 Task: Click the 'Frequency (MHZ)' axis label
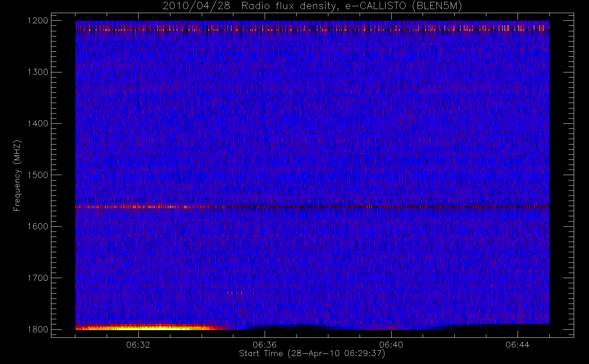[x=17, y=176]
